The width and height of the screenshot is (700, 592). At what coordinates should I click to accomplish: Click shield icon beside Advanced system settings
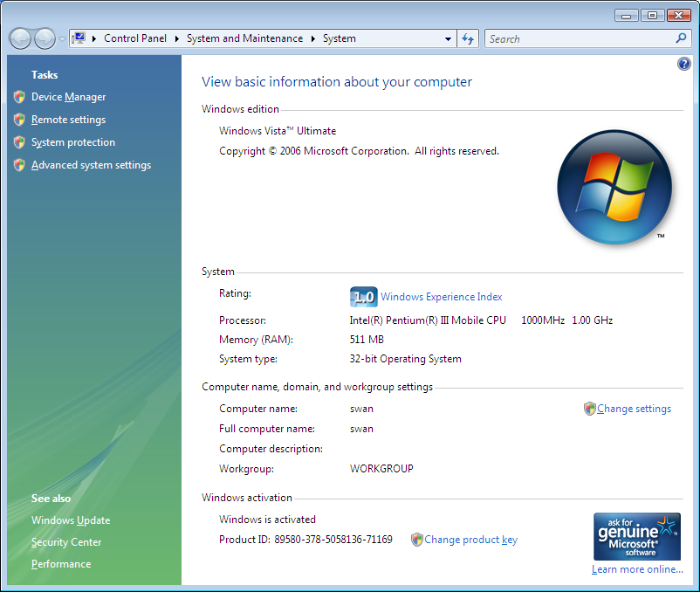pyautogui.click(x=19, y=165)
